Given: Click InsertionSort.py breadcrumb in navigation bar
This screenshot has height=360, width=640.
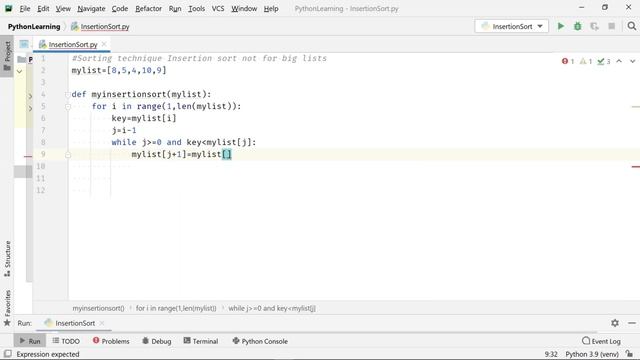Looking at the screenshot, I should (x=100, y=27).
